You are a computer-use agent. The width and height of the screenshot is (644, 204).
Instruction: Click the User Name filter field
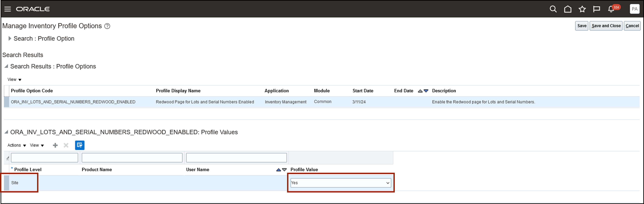(236, 158)
